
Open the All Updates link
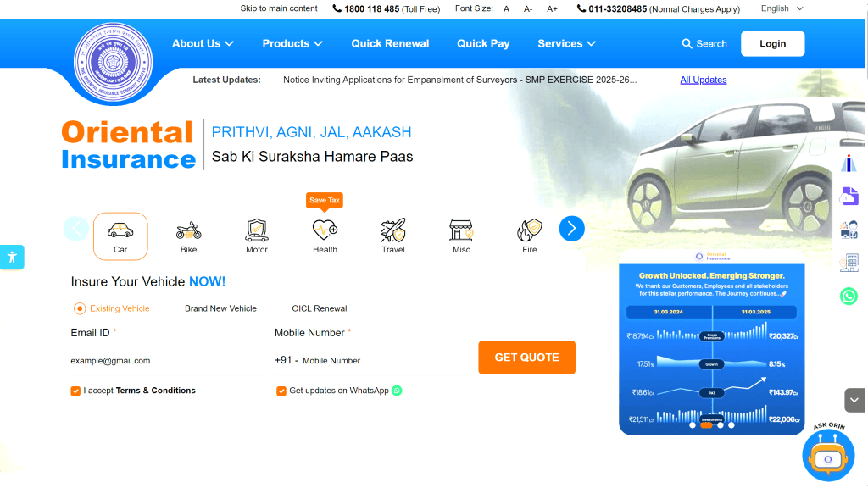coord(703,80)
